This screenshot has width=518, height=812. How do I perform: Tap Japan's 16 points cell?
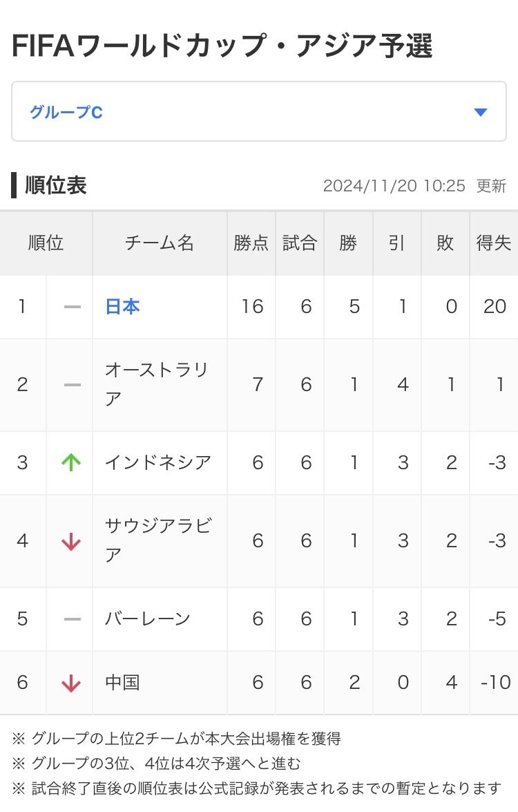coord(252,307)
